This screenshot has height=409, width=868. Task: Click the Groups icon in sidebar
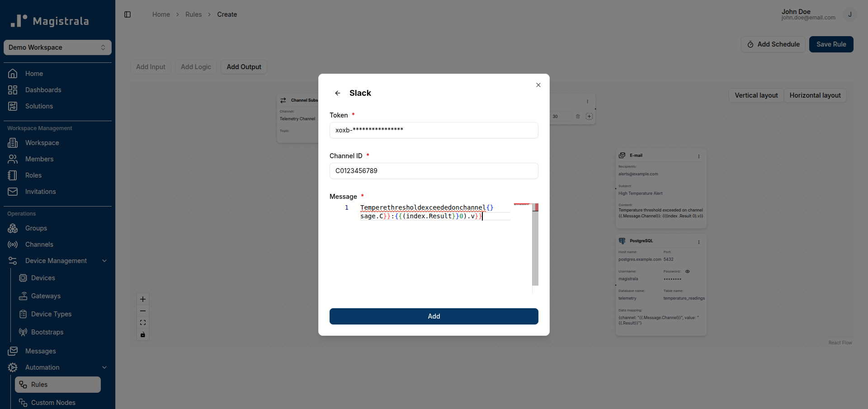(13, 228)
